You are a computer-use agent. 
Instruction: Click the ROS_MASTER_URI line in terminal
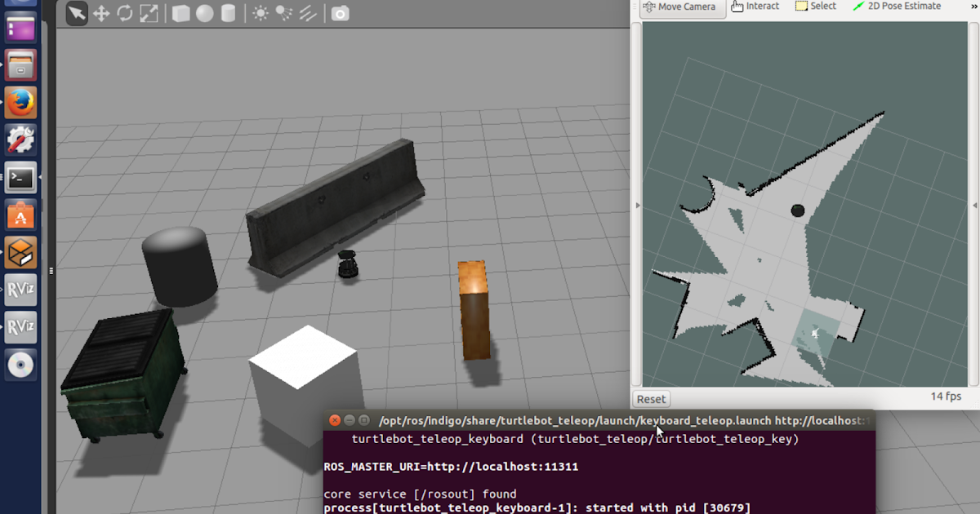pyautogui.click(x=452, y=467)
